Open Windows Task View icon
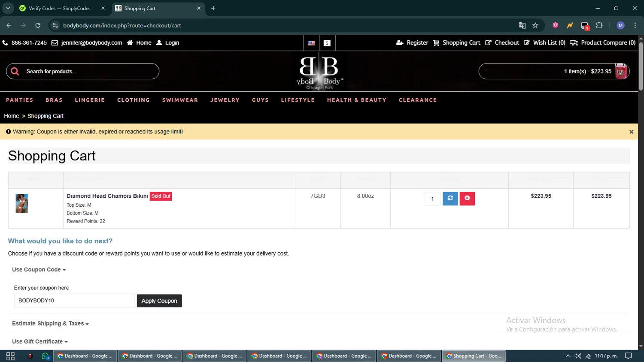Viewport: 644px width, 362px height. pyautogui.click(x=10, y=356)
